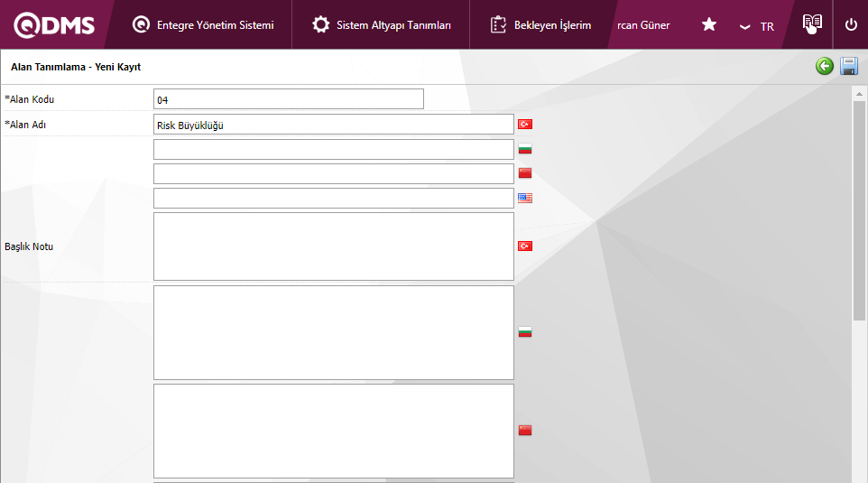The width and height of the screenshot is (868, 483).
Task: Expand the TR language dropdown
Action: (756, 26)
